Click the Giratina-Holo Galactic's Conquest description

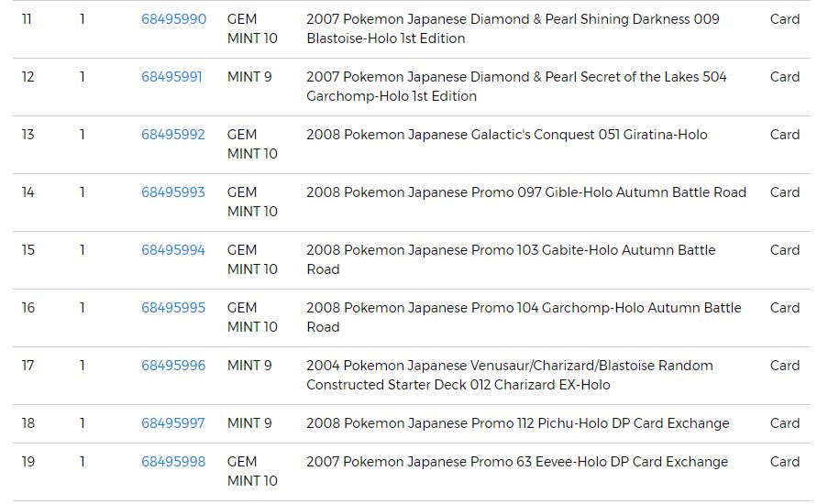(x=506, y=135)
